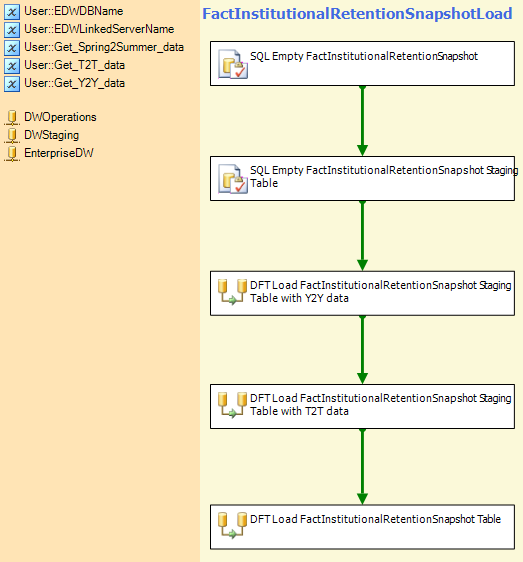Click the User::EDWLinkedServerName variable icon

(12, 29)
